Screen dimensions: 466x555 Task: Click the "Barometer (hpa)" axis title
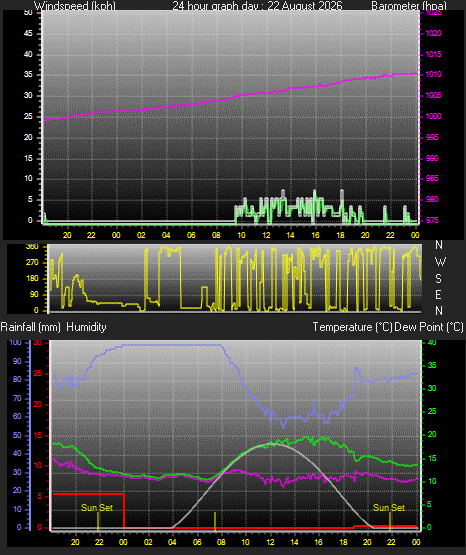409,5
